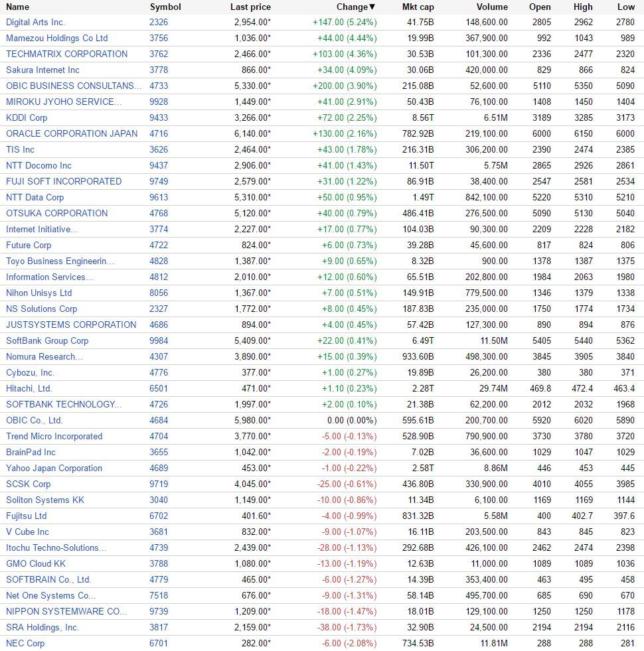Open BrainPad Inc link

pos(31,452)
